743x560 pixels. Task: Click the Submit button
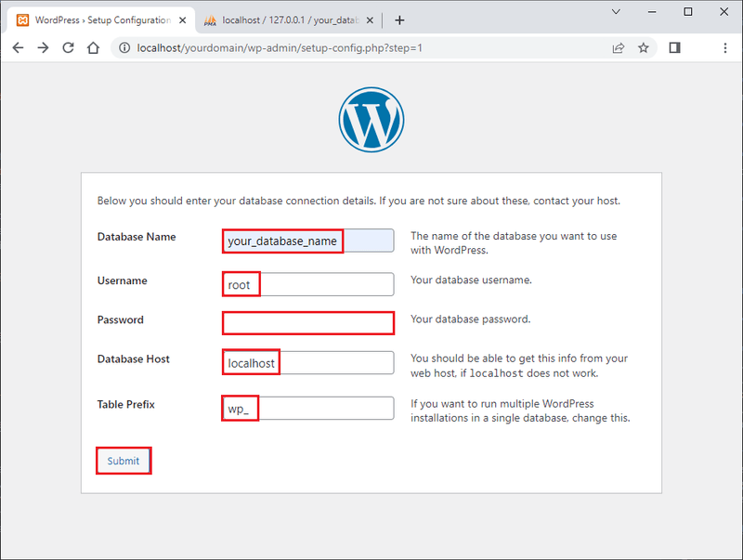point(123,460)
